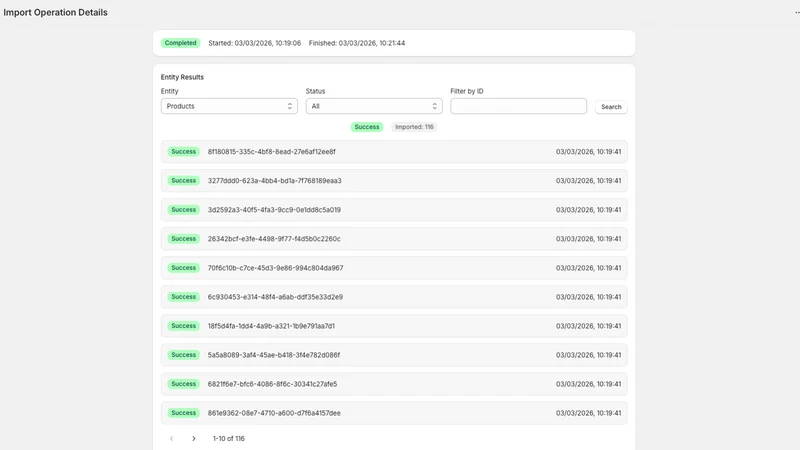Click the Success summary badge above the list
Screen dimensions: 800x450
click(x=367, y=127)
